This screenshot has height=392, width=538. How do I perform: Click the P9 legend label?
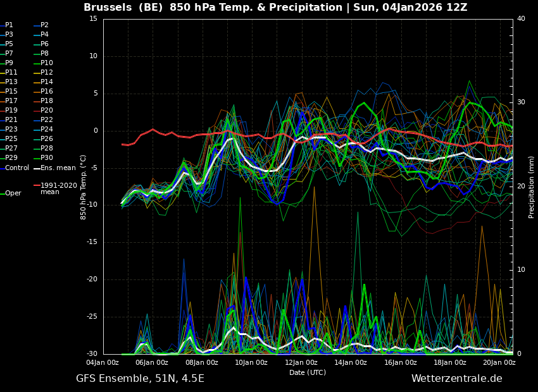pos(9,63)
